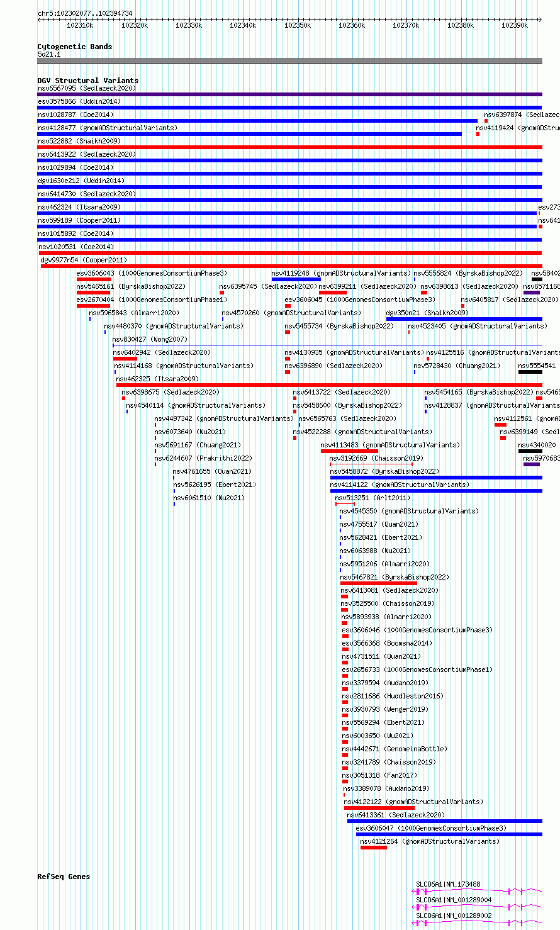
Task: Open esv3566368 (Boomsma2014) variant
Action: tap(387, 643)
